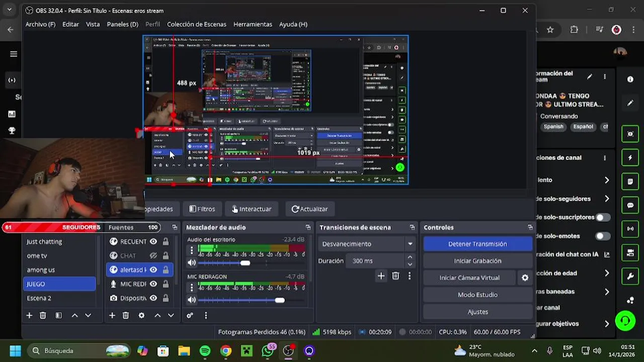Open options menu for Audio del escritorio
This screenshot has width=644, height=362.
click(x=191, y=250)
